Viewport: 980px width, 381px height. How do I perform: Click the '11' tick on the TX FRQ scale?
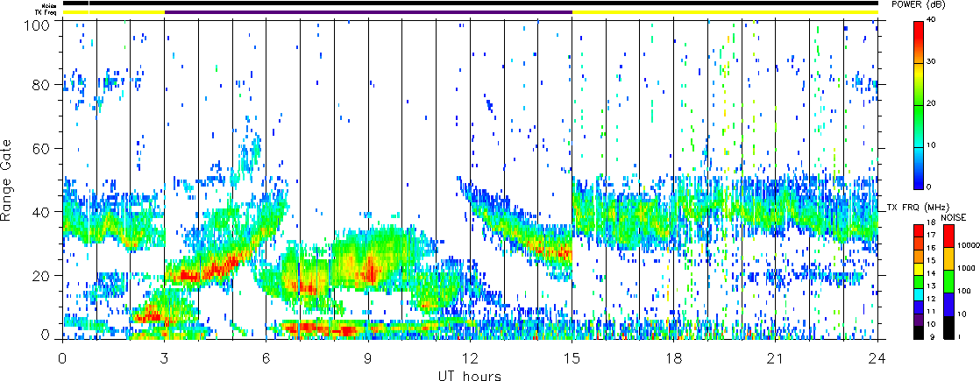pos(931,311)
